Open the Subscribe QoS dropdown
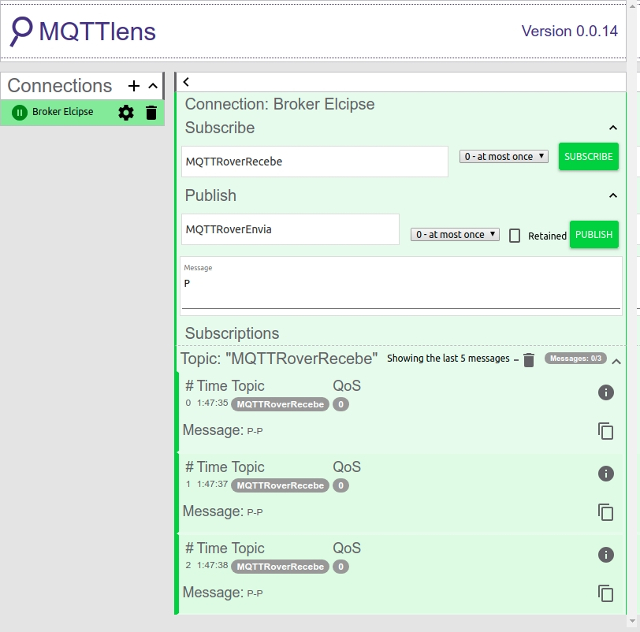The height and width of the screenshot is (632, 640). coord(504,156)
